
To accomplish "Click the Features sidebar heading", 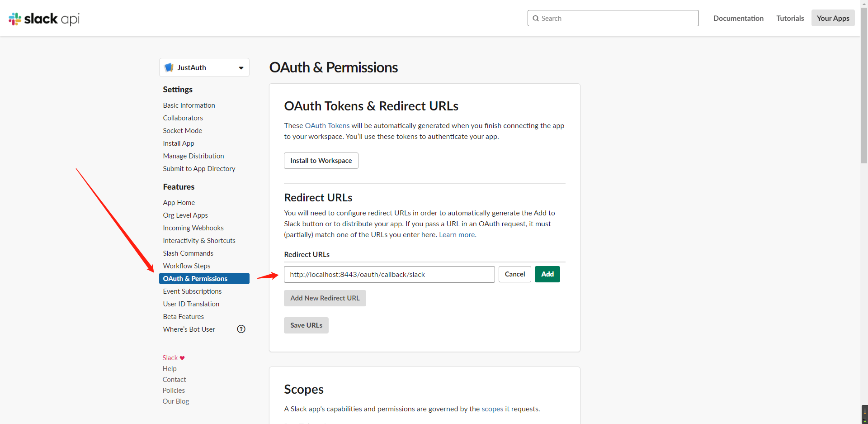I will tap(179, 186).
